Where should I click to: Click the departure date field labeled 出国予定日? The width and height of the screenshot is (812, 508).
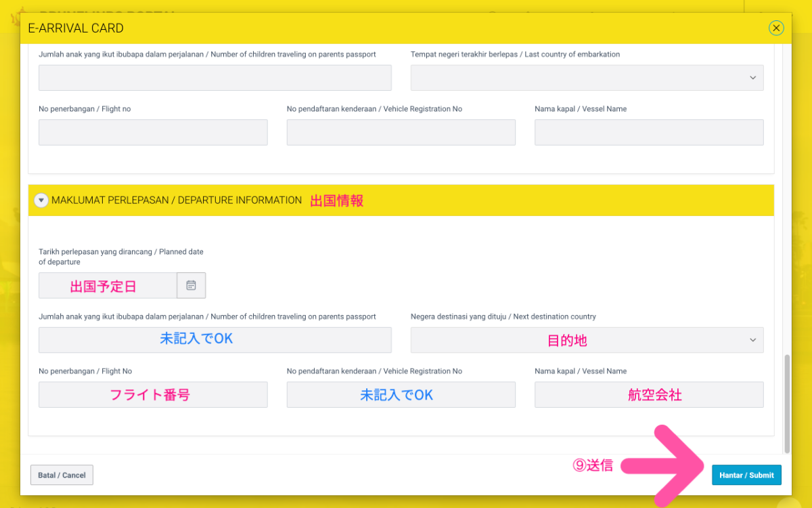(108, 285)
